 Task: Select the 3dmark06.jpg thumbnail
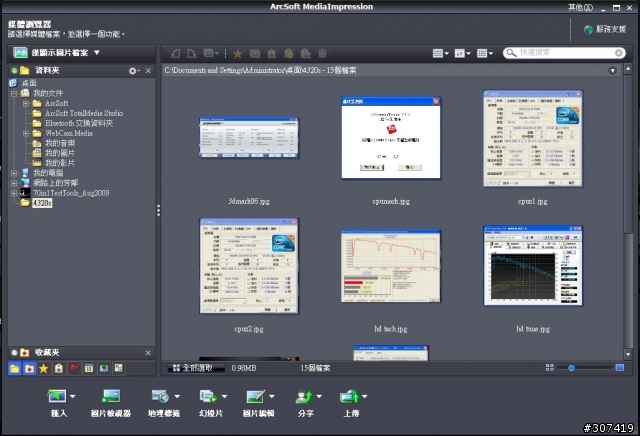(249, 138)
